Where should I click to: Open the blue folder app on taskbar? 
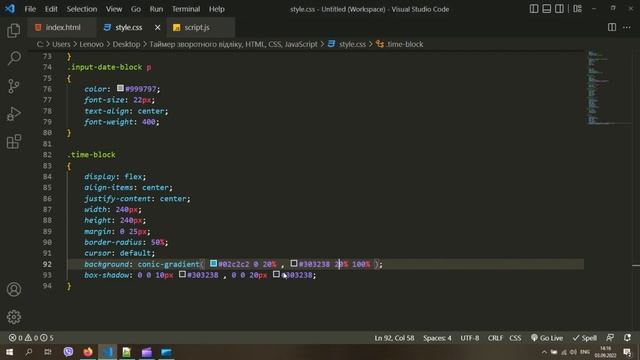166,351
